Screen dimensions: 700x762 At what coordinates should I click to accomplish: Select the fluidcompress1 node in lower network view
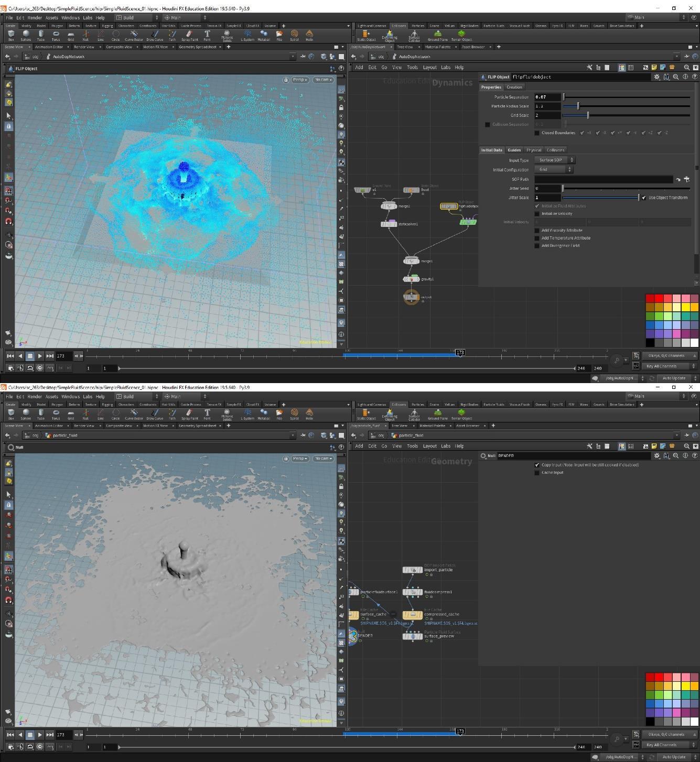tap(413, 592)
